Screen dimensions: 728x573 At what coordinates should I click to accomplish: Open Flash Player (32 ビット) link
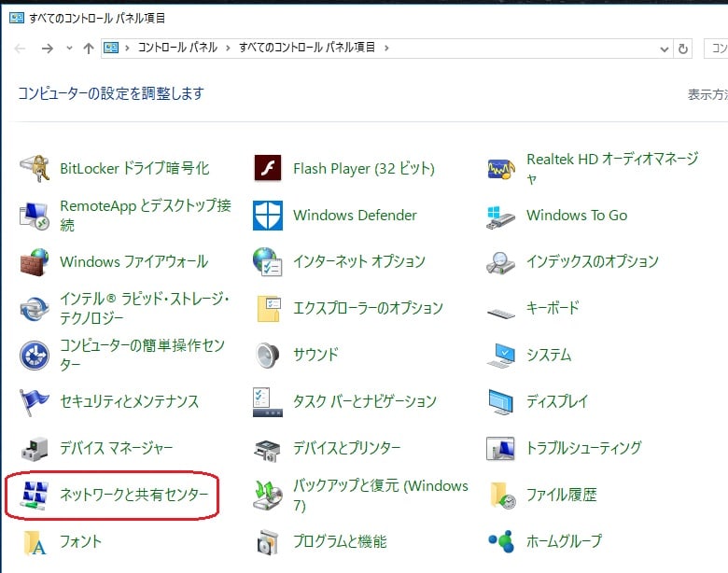(x=364, y=169)
